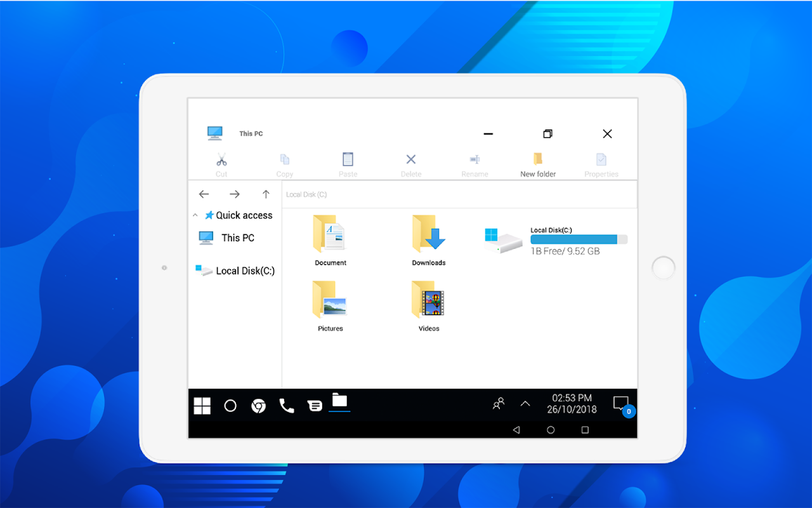The height and width of the screenshot is (508, 812).
Task: Launch Chrome from the taskbar
Action: [258, 406]
